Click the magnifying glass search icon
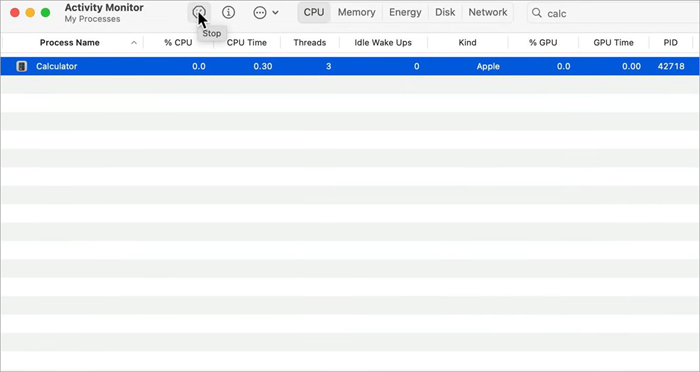 537,13
